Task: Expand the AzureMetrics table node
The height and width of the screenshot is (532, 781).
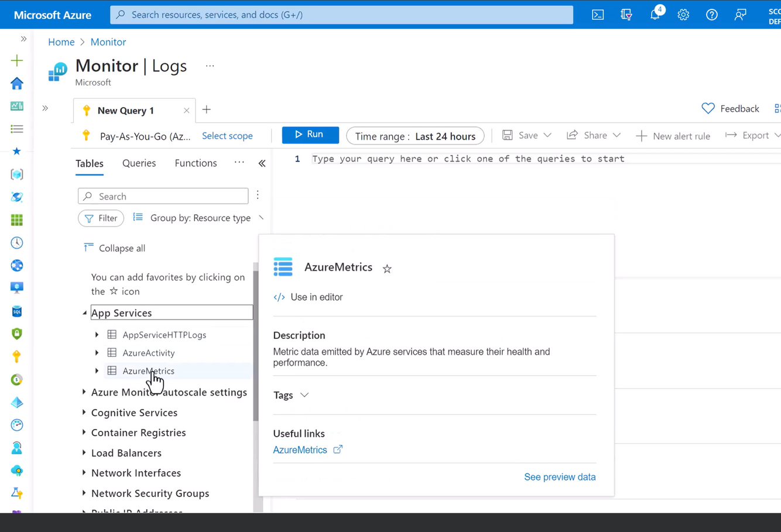Action: click(x=97, y=371)
